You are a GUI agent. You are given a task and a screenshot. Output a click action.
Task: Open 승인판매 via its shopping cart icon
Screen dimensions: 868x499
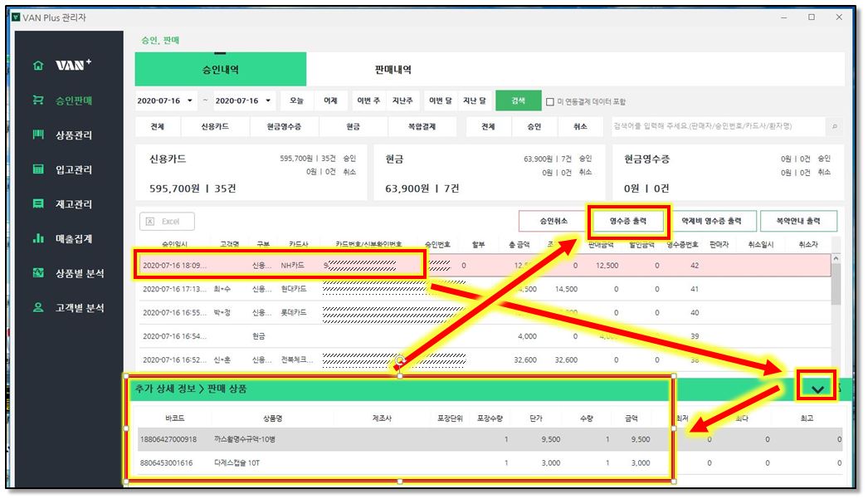tap(37, 100)
